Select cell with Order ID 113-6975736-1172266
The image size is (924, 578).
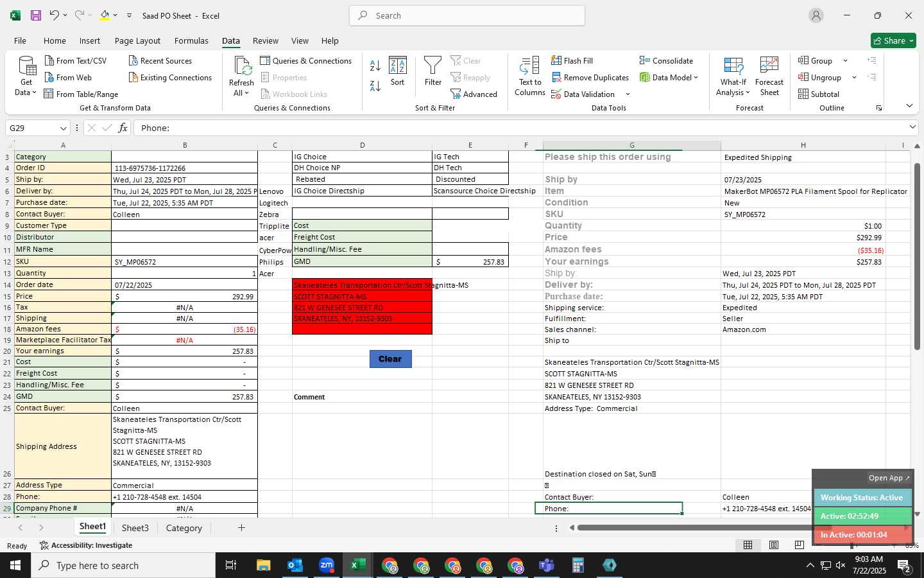(184, 168)
